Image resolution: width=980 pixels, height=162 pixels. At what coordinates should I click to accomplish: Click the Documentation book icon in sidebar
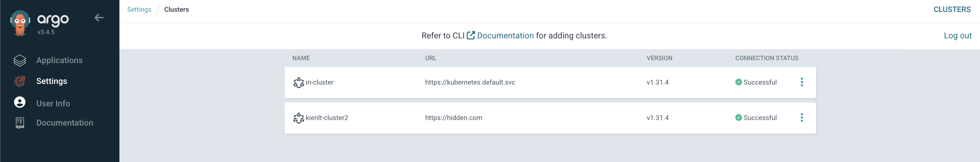[x=20, y=123]
